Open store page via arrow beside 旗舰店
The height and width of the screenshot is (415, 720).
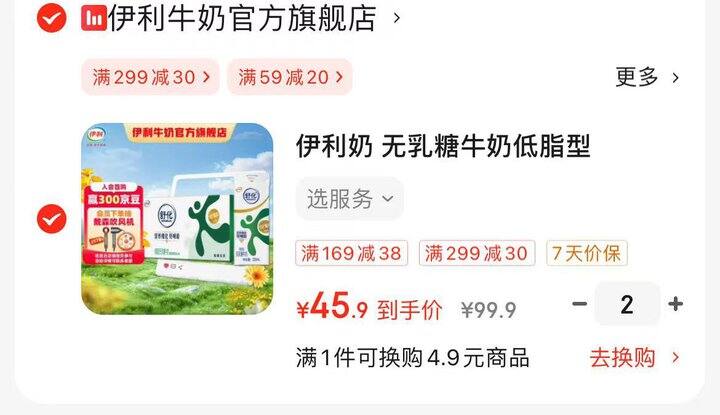[x=397, y=18]
